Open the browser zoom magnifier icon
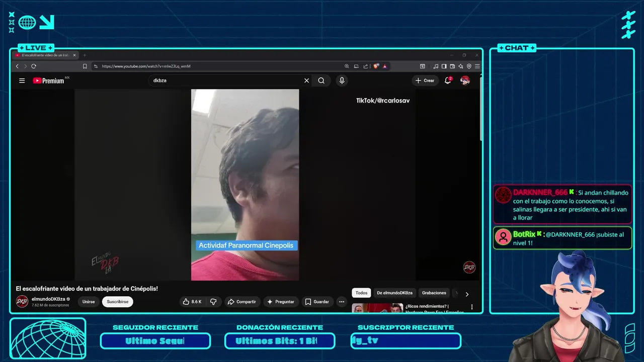This screenshot has height=362, width=644. (347, 66)
